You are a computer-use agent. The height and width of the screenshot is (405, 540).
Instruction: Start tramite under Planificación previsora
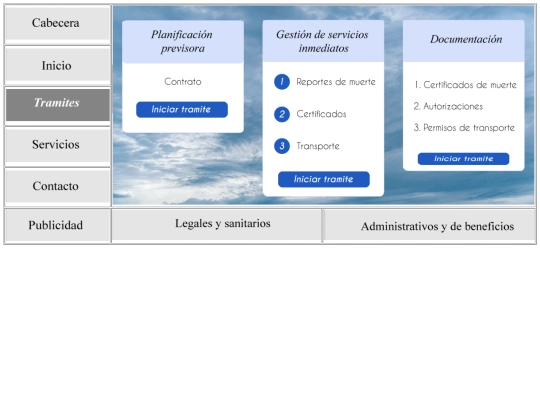pyautogui.click(x=182, y=110)
